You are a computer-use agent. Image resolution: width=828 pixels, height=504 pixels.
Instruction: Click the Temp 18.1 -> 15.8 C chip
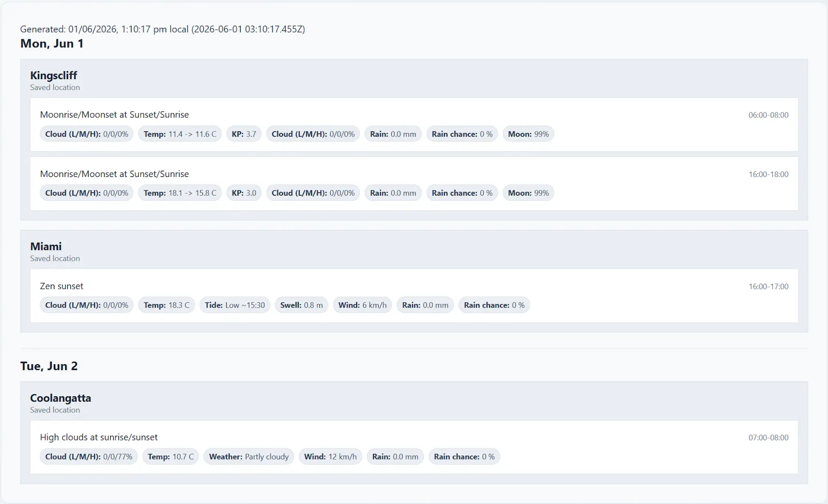pyautogui.click(x=180, y=193)
